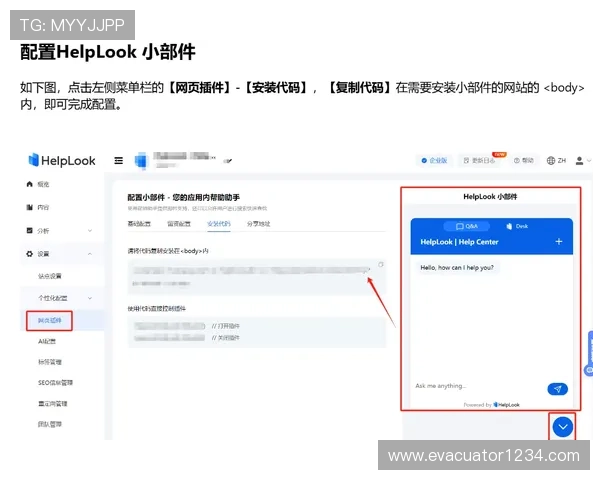Click the 'HelpLook | Help Center' title

pyautogui.click(x=459, y=242)
